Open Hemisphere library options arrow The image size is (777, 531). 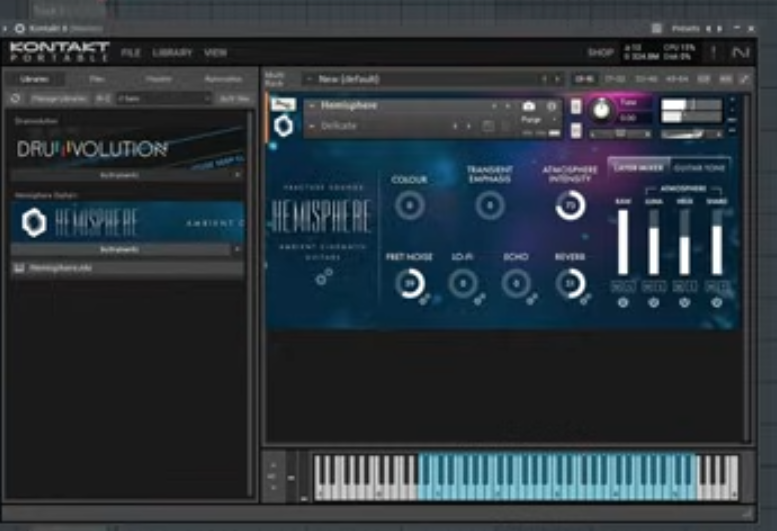tap(237, 250)
